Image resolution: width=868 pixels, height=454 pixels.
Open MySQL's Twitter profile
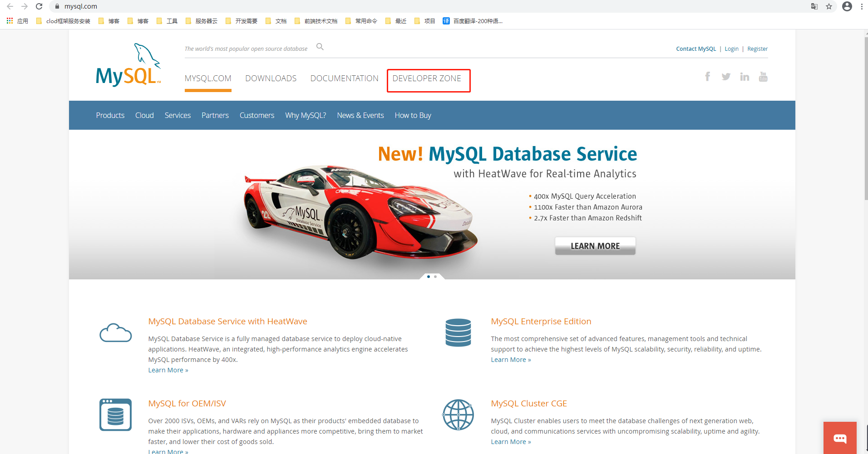(x=726, y=76)
